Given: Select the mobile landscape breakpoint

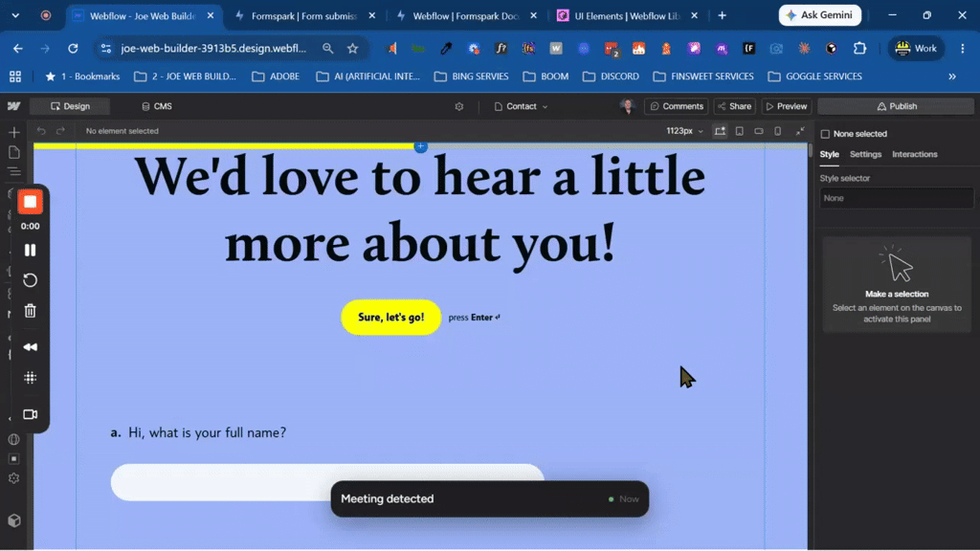Looking at the screenshot, I should pos(759,131).
